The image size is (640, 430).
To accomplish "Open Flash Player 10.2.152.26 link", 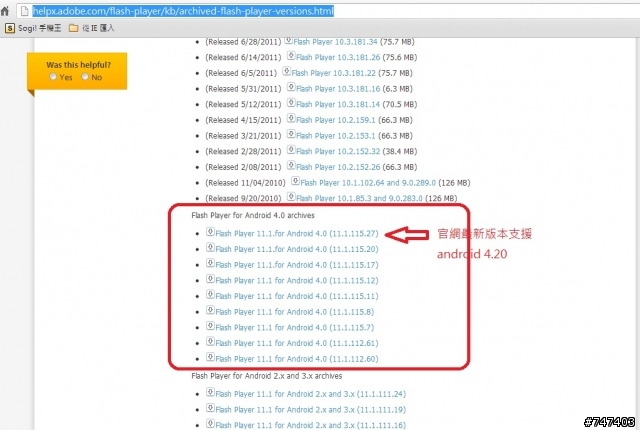I will point(338,167).
